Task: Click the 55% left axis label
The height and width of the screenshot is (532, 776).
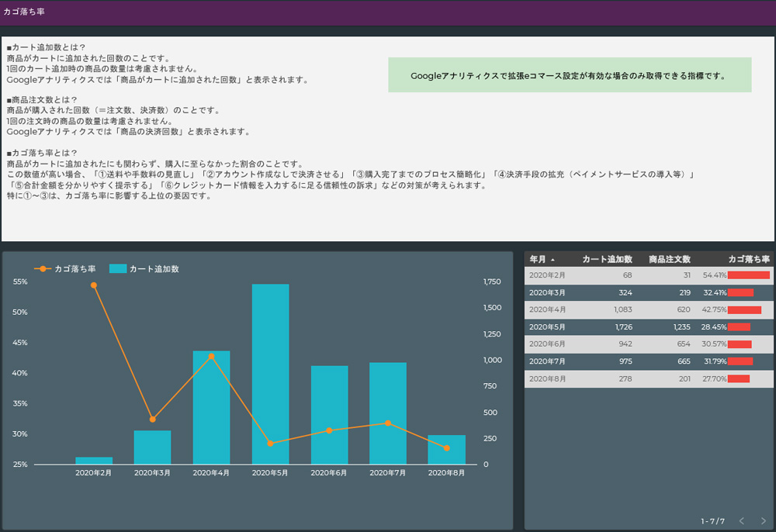Action: pos(20,282)
